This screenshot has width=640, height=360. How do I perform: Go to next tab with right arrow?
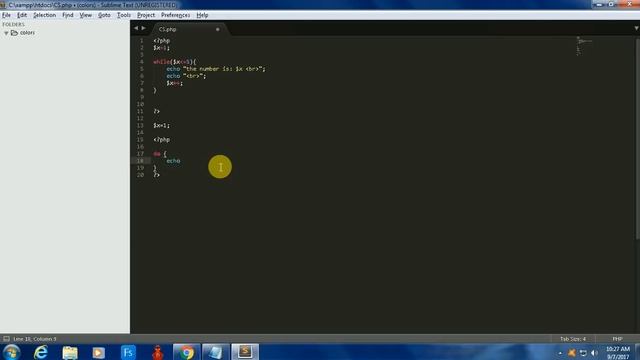pyautogui.click(x=143, y=28)
